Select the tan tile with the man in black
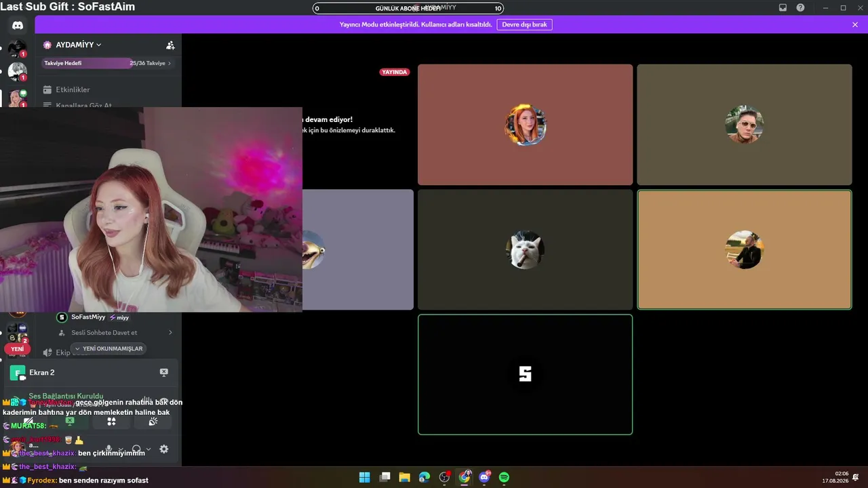This screenshot has height=488, width=868. click(744, 249)
